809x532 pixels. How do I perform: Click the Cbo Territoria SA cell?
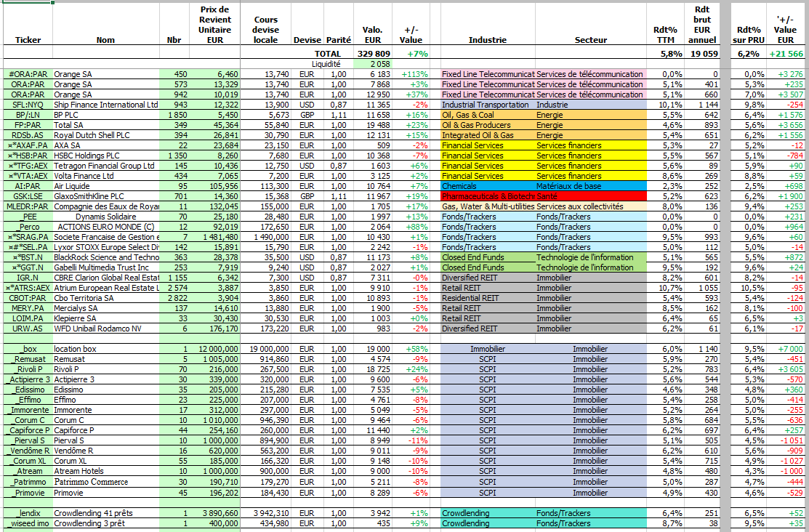(x=106, y=298)
